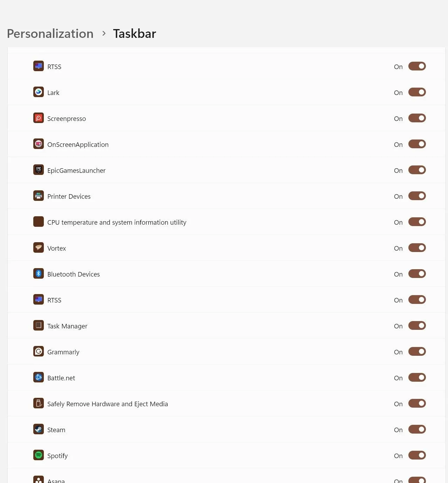
Task: Turn off CPU temperature utility toggle
Action: pyautogui.click(x=417, y=222)
